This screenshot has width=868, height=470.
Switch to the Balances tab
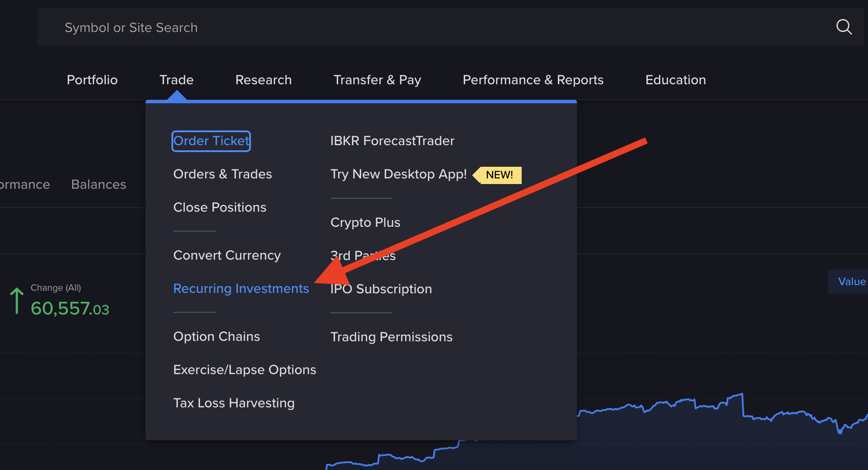[x=98, y=184]
